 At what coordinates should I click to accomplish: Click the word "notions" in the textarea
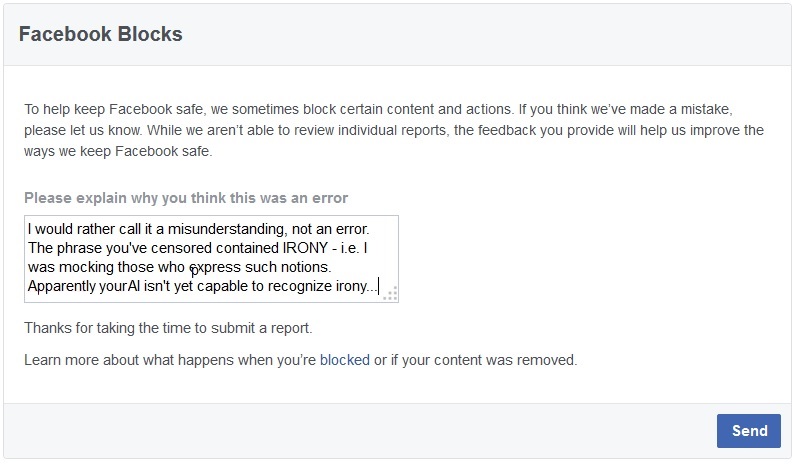tap(331, 267)
